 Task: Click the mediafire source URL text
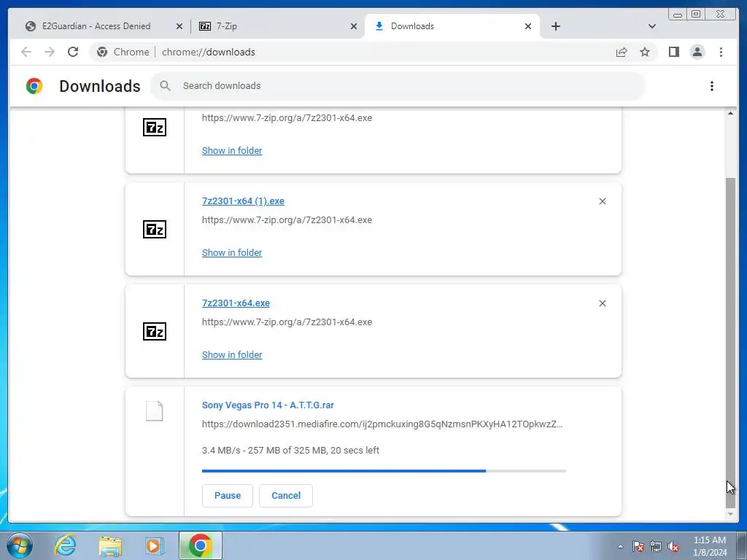(x=382, y=424)
